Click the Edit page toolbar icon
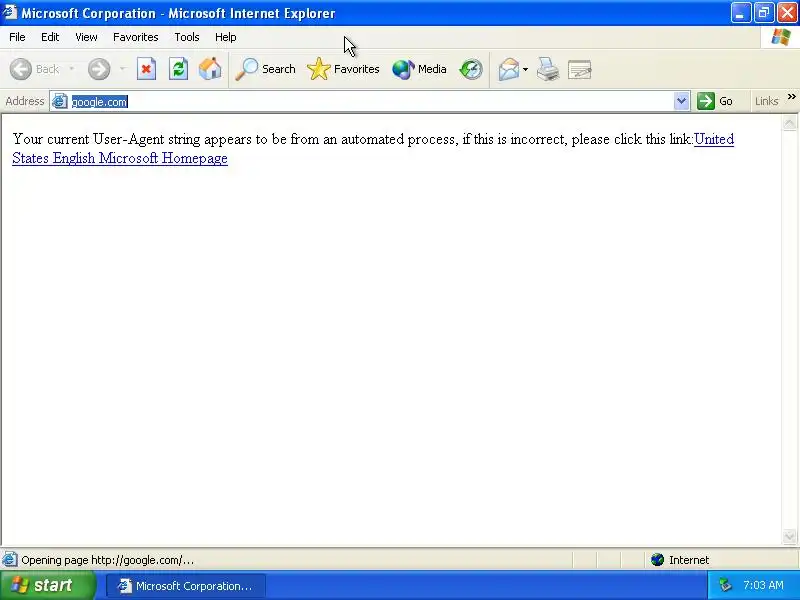 click(580, 69)
